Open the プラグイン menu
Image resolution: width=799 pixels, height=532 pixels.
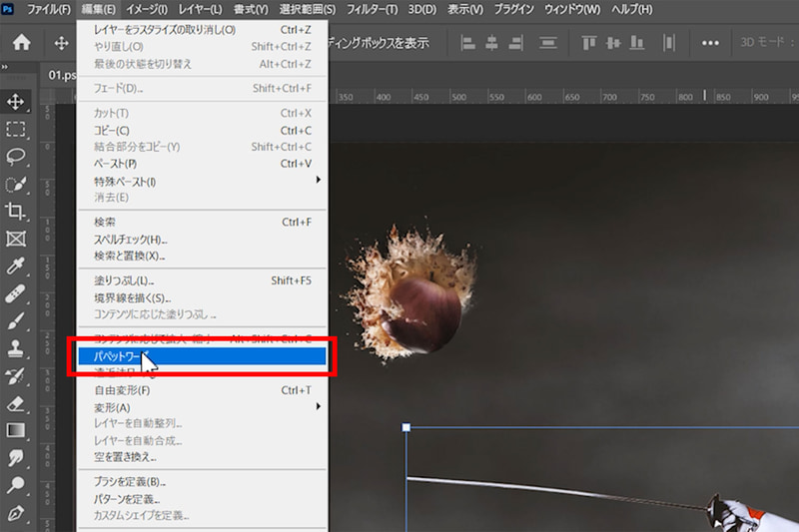click(x=514, y=9)
